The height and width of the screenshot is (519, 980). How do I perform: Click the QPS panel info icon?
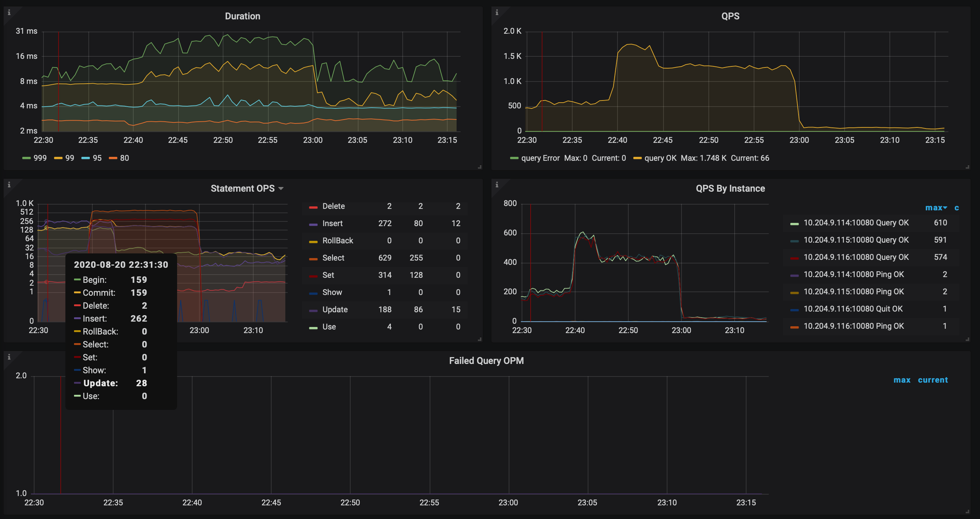click(x=497, y=13)
